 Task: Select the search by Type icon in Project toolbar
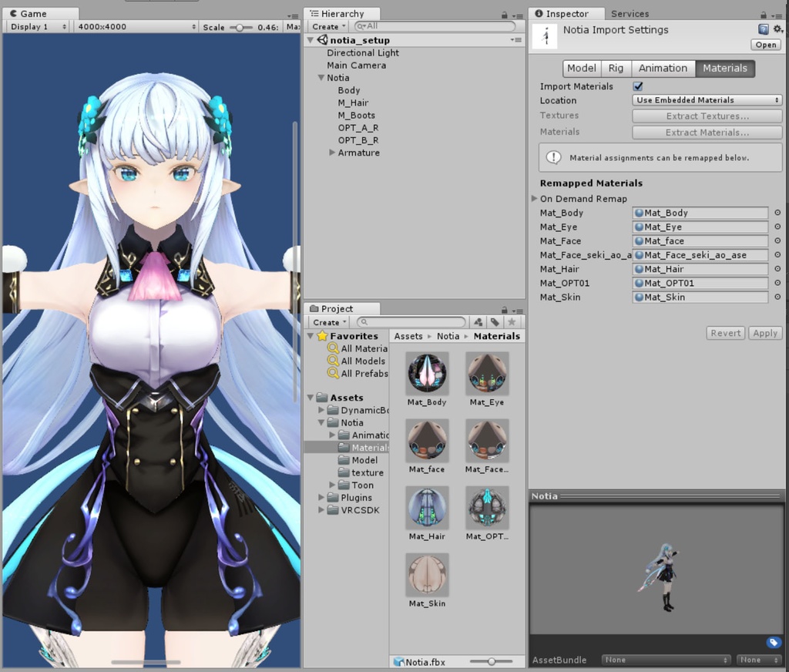pos(478,322)
